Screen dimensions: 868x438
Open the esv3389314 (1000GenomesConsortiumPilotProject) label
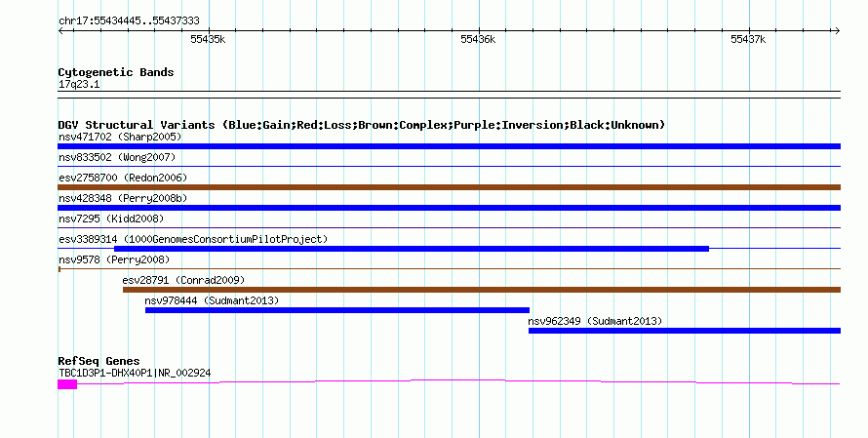pos(193,239)
